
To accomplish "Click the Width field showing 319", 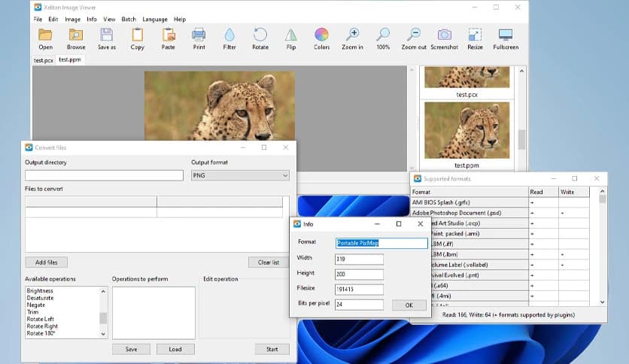I will (x=359, y=259).
